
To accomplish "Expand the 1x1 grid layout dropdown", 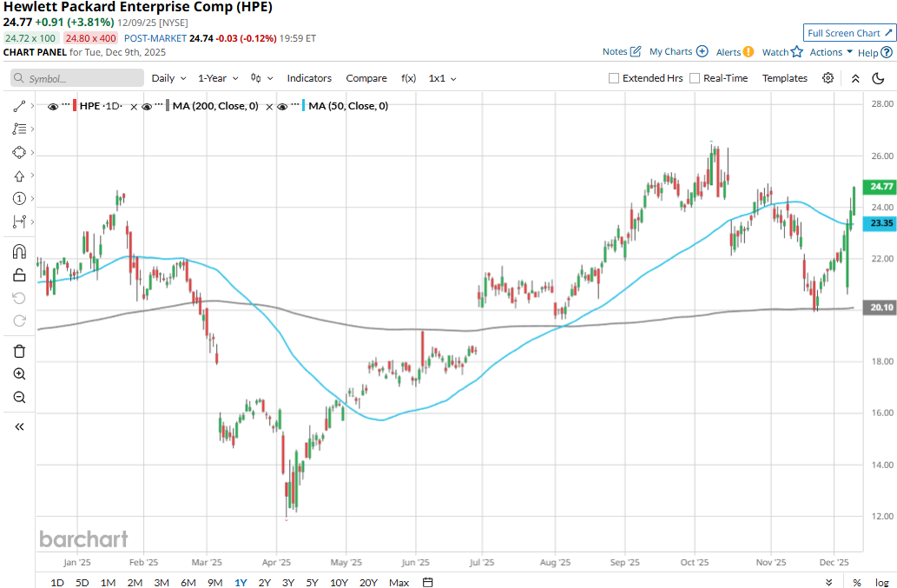I will (442, 78).
